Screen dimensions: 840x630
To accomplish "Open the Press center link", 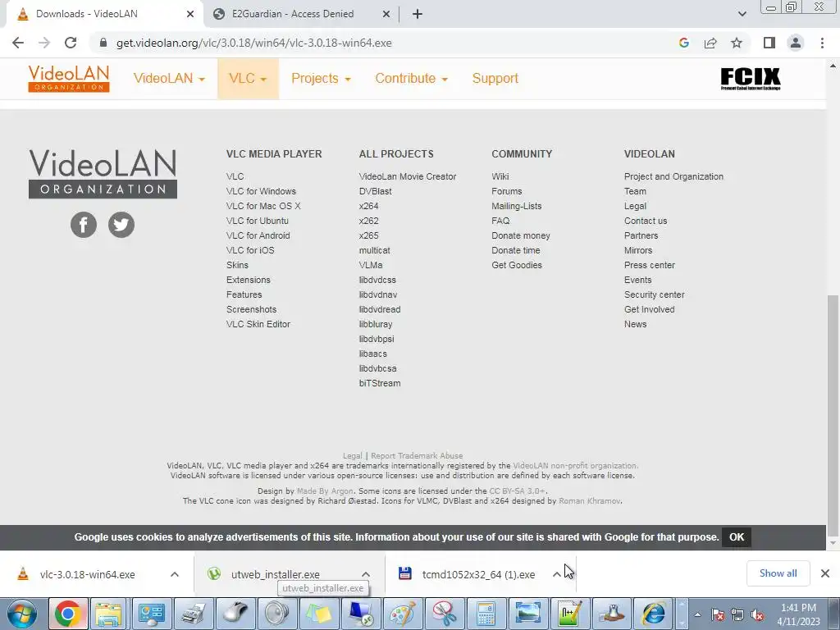I will (x=650, y=265).
